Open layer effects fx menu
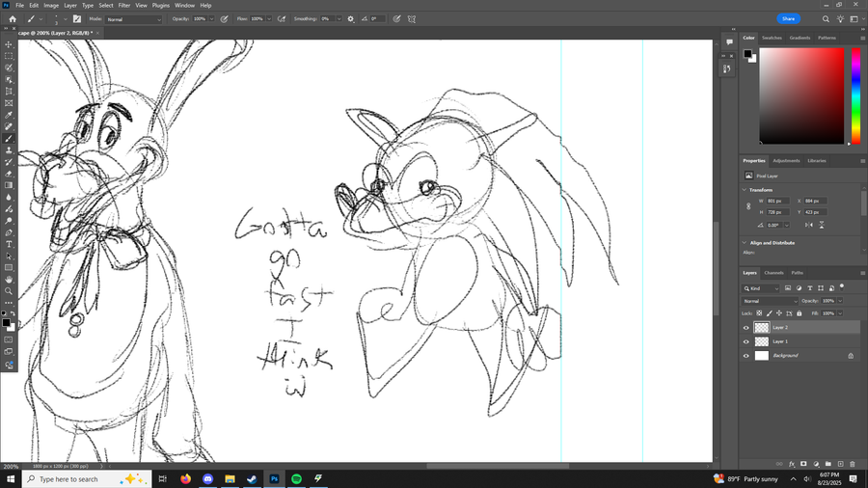 pos(792,464)
